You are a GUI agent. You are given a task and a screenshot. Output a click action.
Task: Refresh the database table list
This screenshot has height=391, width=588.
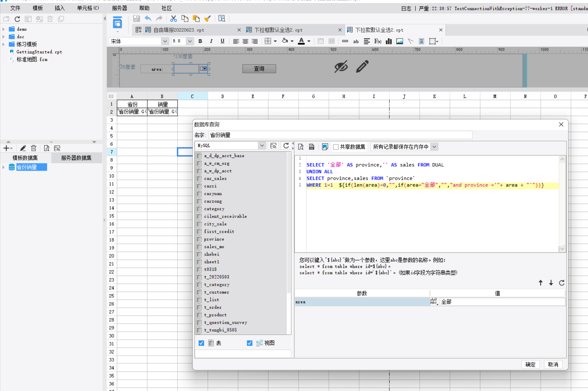286,146
